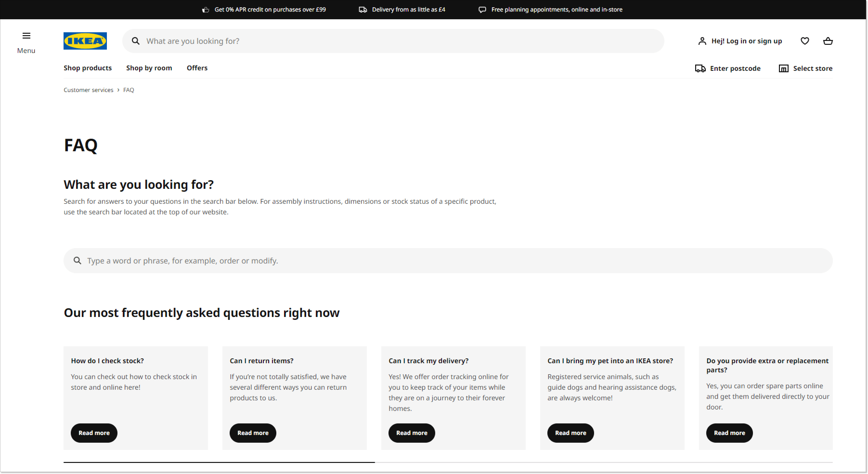
Task: Click the Offers tab
Action: [197, 68]
